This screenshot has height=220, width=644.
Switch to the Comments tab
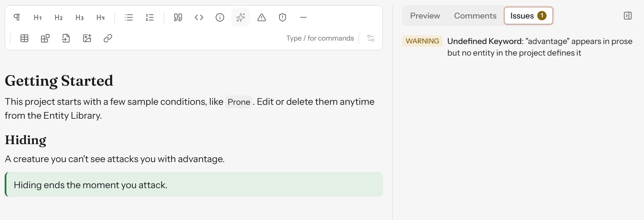point(475,16)
